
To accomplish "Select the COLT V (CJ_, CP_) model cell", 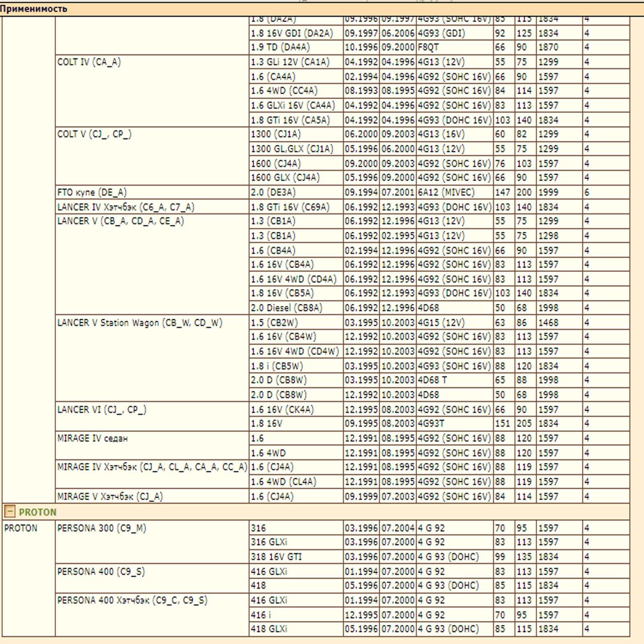I will pos(152,156).
